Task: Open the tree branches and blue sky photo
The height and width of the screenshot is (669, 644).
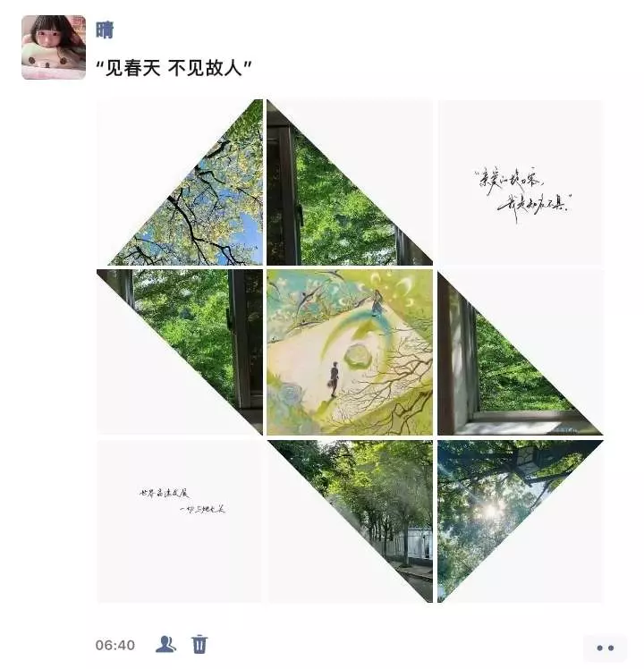Action: 180,182
